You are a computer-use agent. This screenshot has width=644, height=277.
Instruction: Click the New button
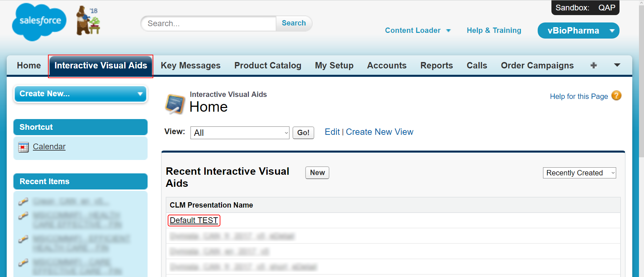click(317, 173)
